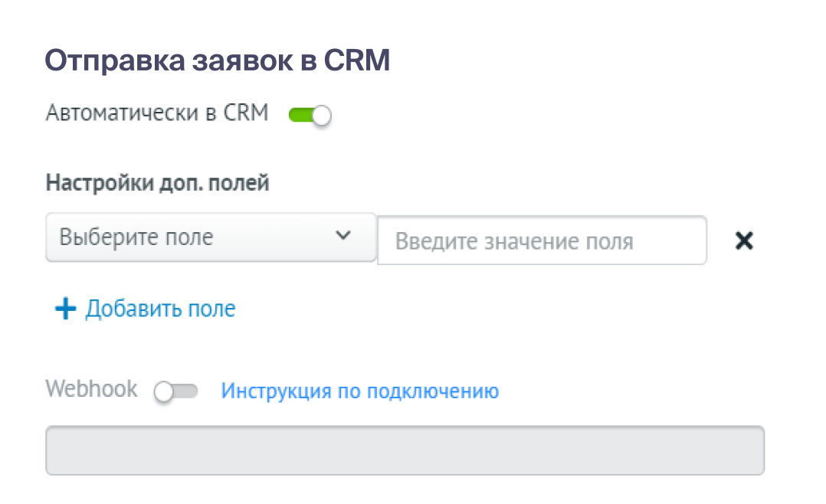Click the "Выберите поле" placeholder text
The width and height of the screenshot is (826, 504).
point(136,237)
